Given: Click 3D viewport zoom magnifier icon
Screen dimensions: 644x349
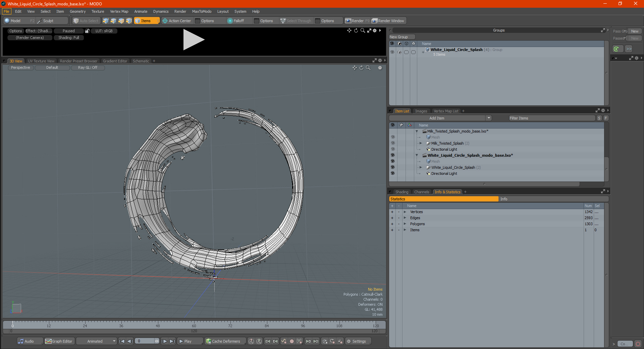Looking at the screenshot, I should pos(368,68).
